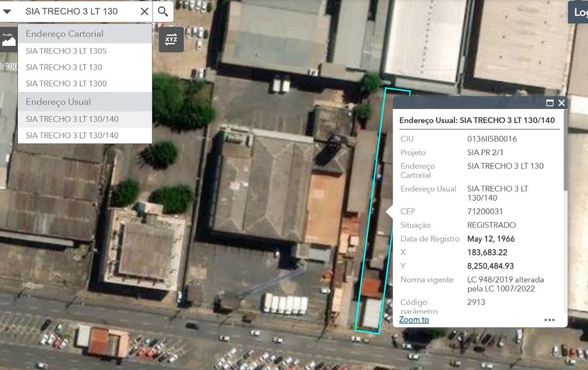Screen dimensions: 588x370
Task: Clear the search text with the X
Action: point(144,11)
